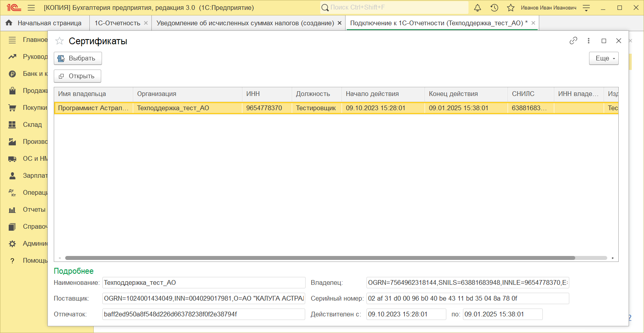Image resolution: width=644 pixels, height=333 pixels.
Task: Click the по end date field
Action: 503,314
